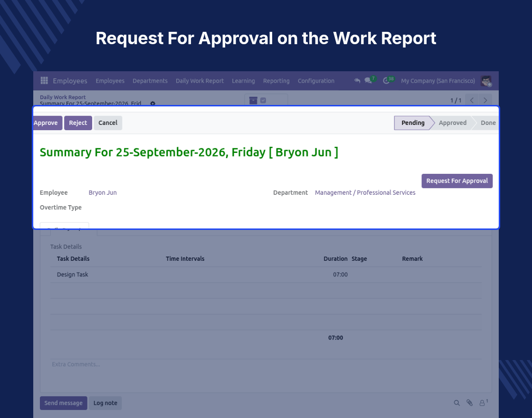Image resolution: width=532 pixels, height=418 pixels.
Task: Click the Log note button
Action: coord(105,403)
